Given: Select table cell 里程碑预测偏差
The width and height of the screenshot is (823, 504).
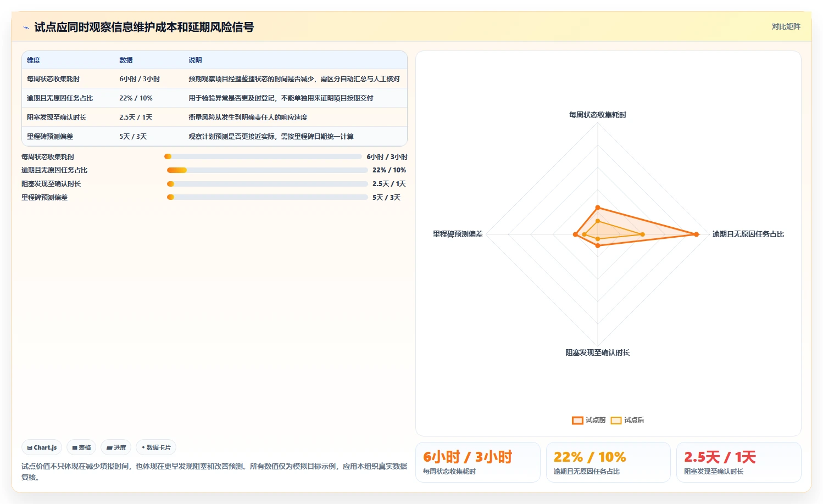Looking at the screenshot, I should [50, 137].
